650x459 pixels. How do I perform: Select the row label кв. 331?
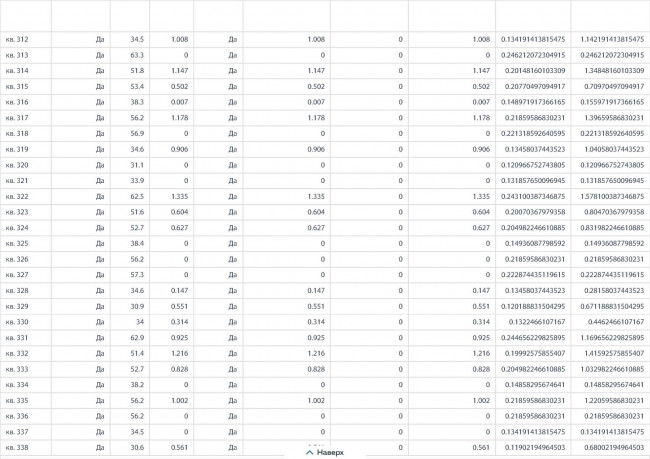pyautogui.click(x=17, y=338)
